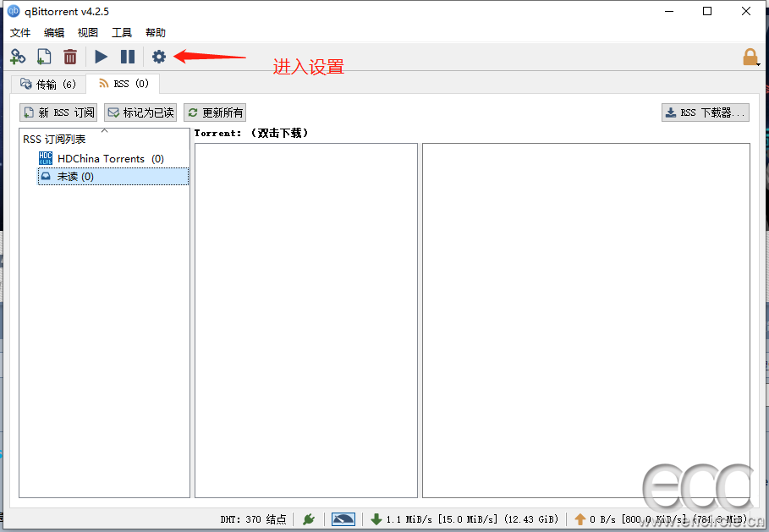The width and height of the screenshot is (769, 532).
Task: Open settings via the gear icon
Action: (158, 57)
